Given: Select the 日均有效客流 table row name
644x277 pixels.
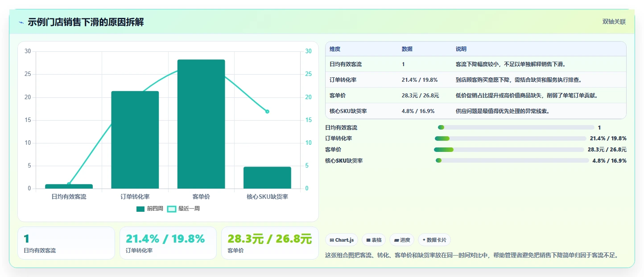Looking at the screenshot, I should (346, 64).
